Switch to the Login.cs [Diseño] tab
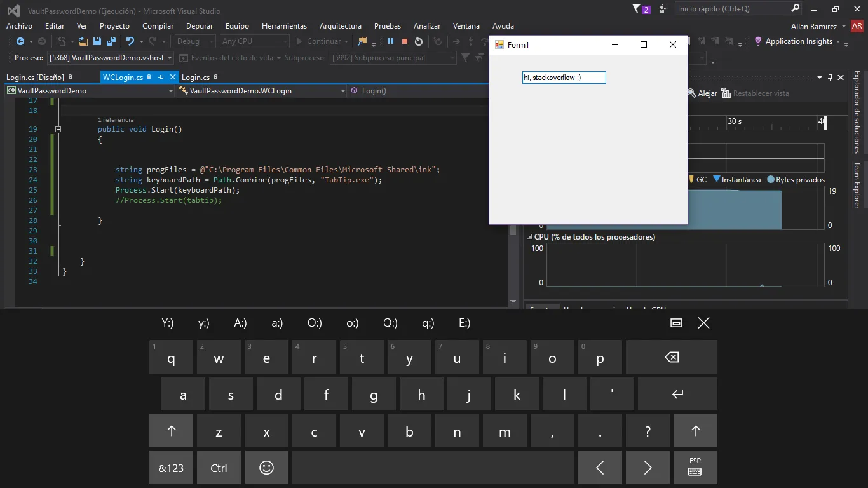The width and height of the screenshot is (868, 488). point(35,77)
